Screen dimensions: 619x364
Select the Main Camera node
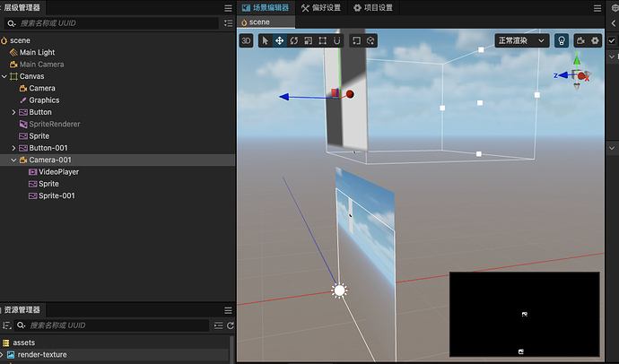tap(41, 65)
